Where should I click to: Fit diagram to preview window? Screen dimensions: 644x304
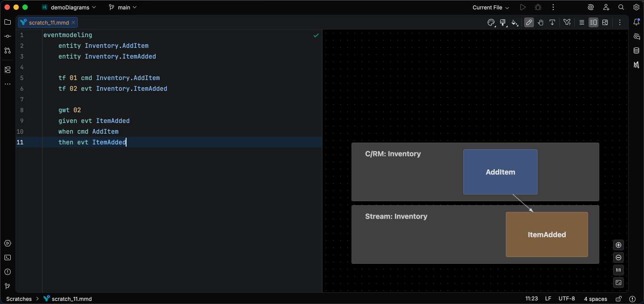[x=619, y=283]
